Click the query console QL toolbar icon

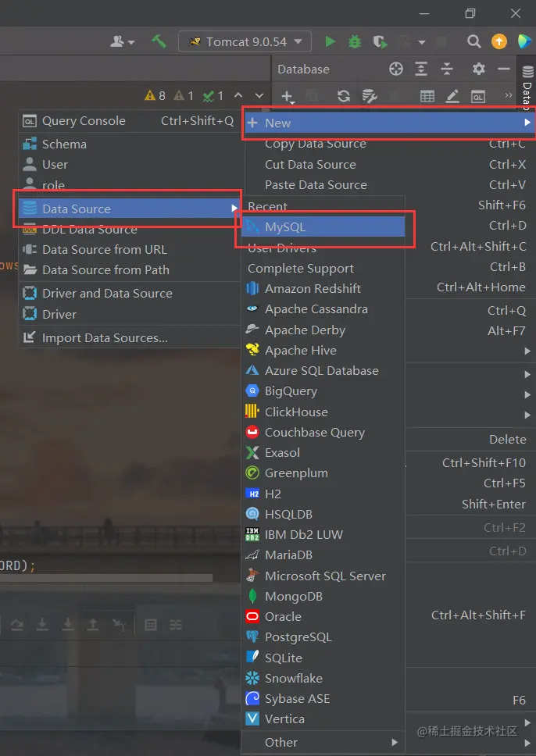(x=478, y=96)
